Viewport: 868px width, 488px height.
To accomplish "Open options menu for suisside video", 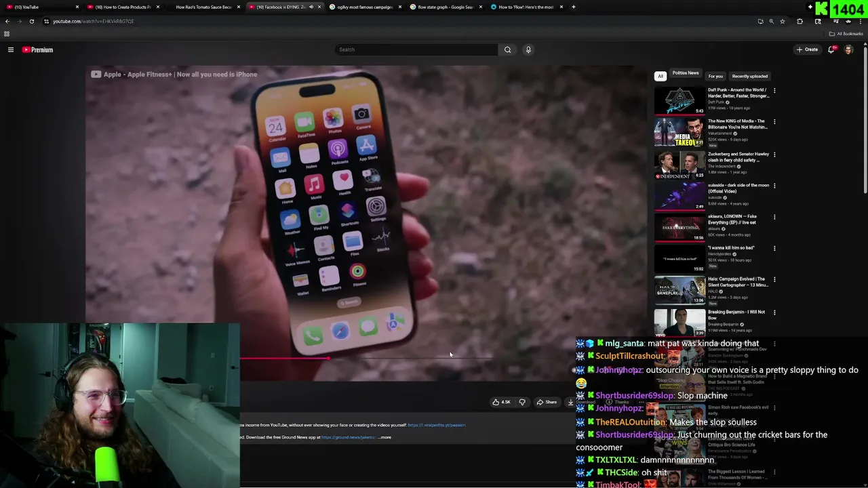I will pyautogui.click(x=774, y=186).
